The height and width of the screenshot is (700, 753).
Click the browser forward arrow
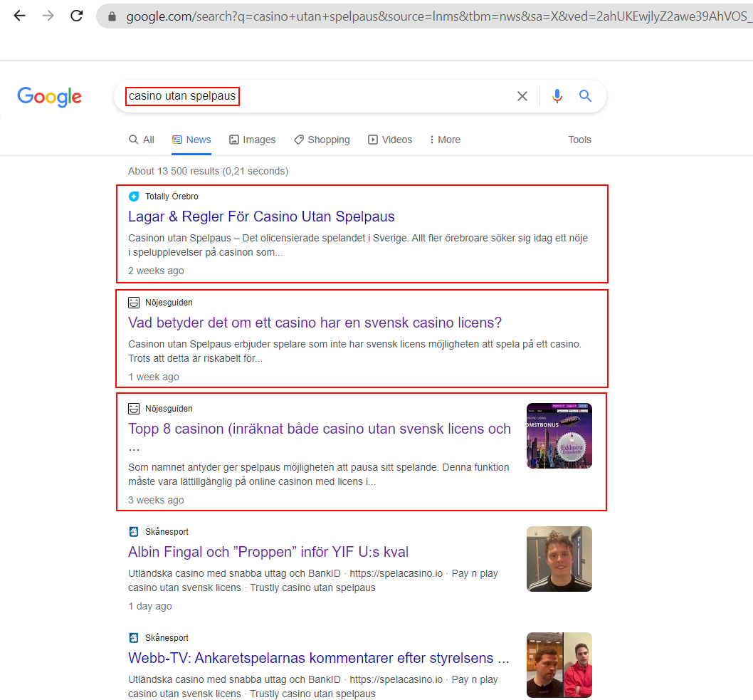[48, 16]
